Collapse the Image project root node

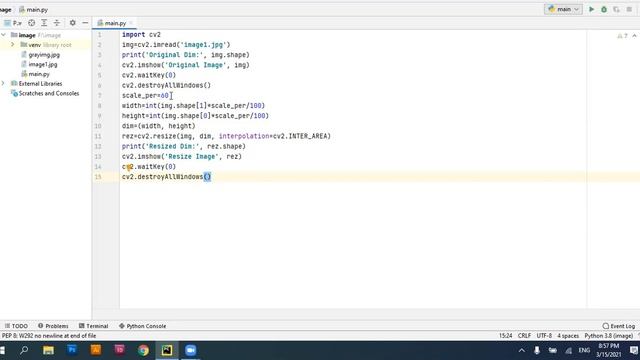pyautogui.click(x=4, y=35)
